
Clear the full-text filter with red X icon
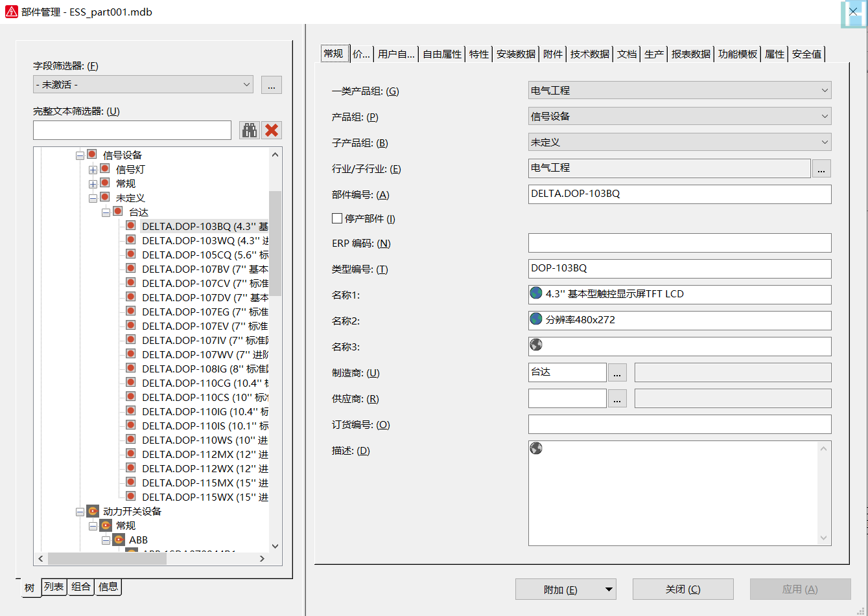pyautogui.click(x=272, y=130)
